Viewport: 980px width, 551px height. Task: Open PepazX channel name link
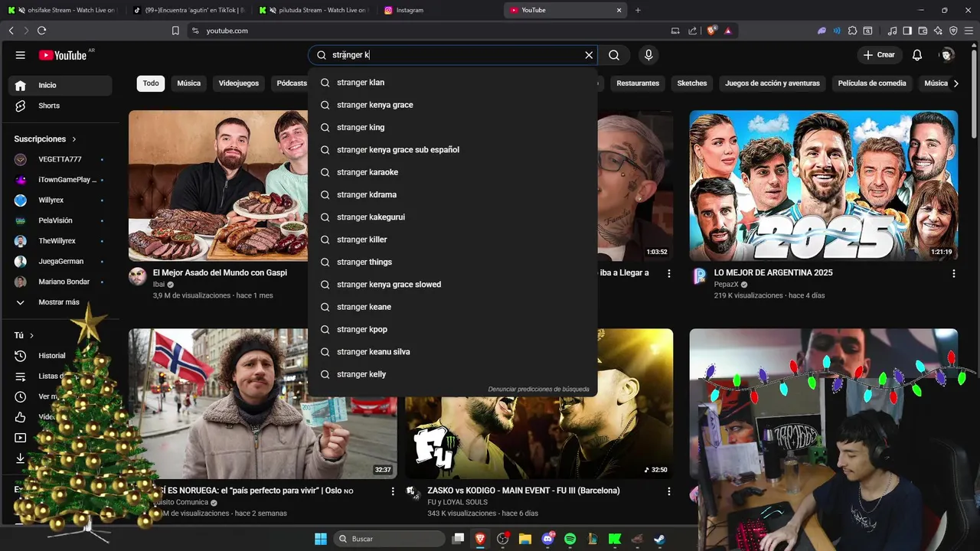tap(726, 285)
